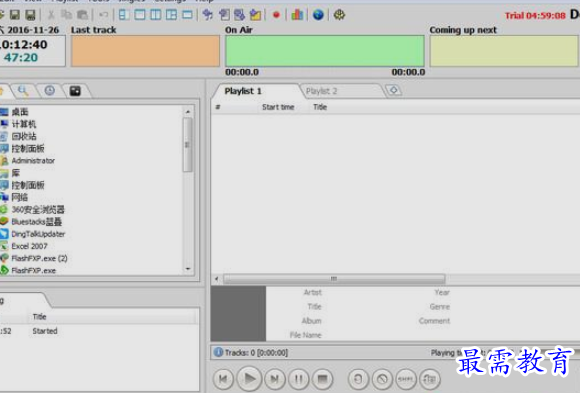The height and width of the screenshot is (393, 580).
Task: Click the log panel Title column header
Action: (x=39, y=317)
